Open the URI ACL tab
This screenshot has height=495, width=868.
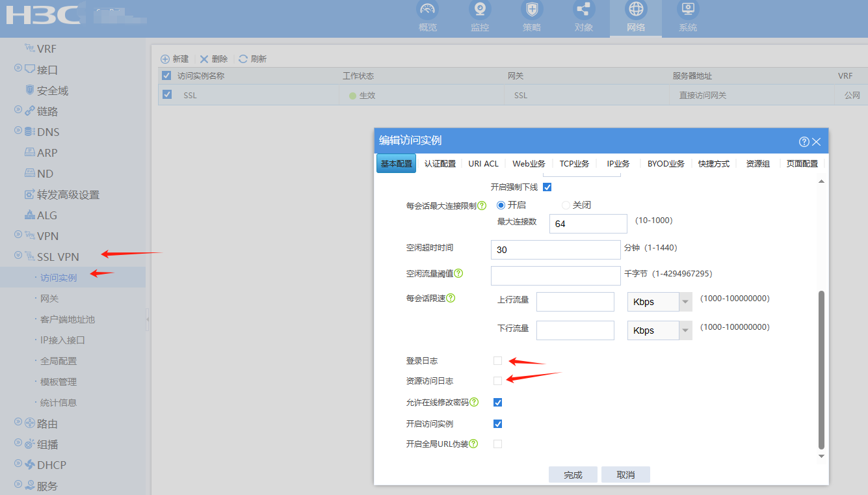pos(484,163)
